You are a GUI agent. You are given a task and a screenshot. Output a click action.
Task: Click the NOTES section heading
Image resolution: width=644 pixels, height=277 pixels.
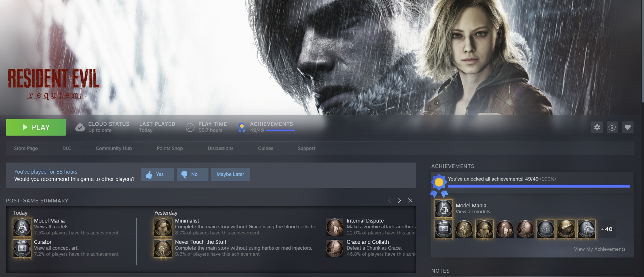pyautogui.click(x=440, y=271)
